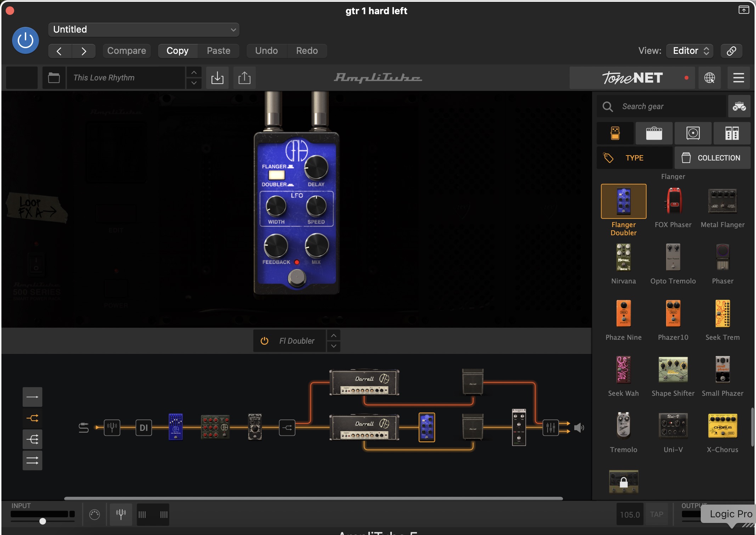Open the custom shop cart icon
Image resolution: width=756 pixels, height=535 pixels.
tap(739, 106)
